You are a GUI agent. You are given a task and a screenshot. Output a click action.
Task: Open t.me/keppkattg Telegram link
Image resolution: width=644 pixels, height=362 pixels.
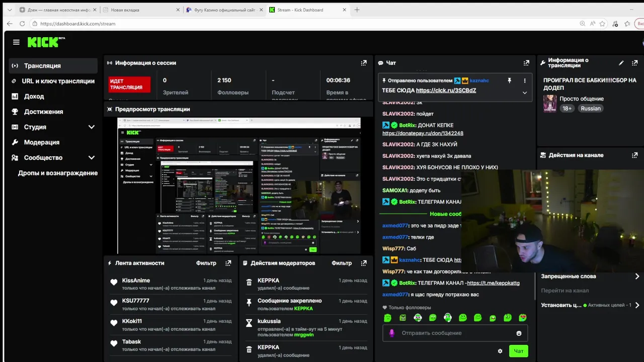(x=493, y=283)
